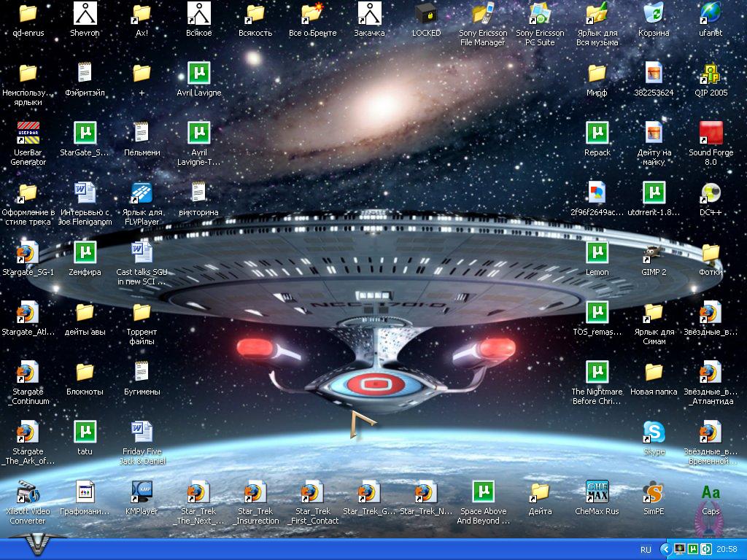Click the CheMax Rus icon
Viewport: 747px width, 560px height.
tap(597, 492)
